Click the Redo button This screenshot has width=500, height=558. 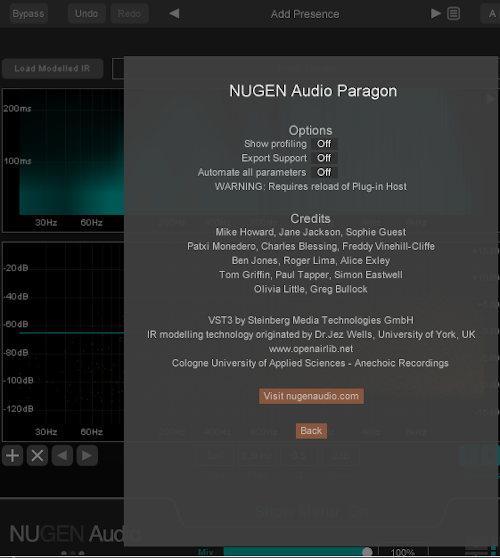(129, 14)
